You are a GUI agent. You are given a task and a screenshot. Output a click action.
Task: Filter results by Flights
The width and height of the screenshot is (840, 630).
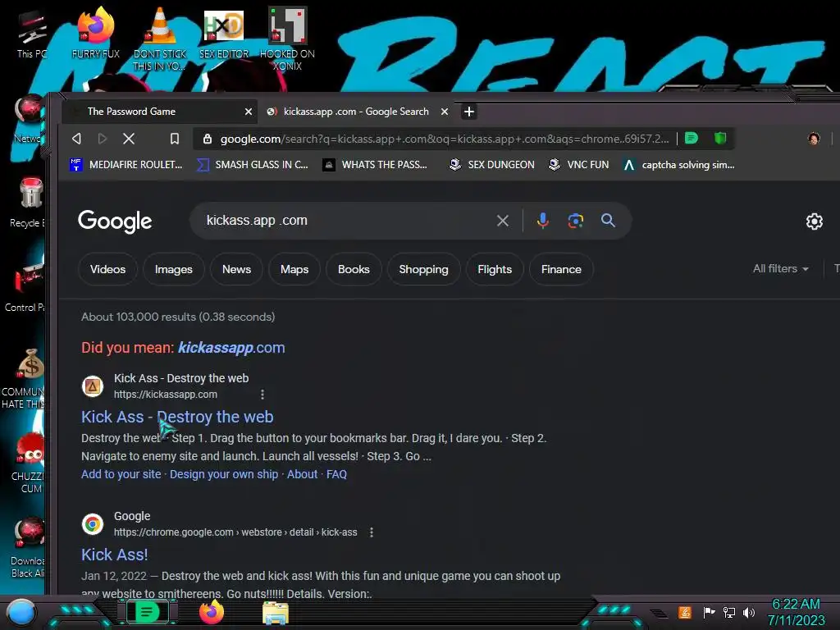coord(495,269)
